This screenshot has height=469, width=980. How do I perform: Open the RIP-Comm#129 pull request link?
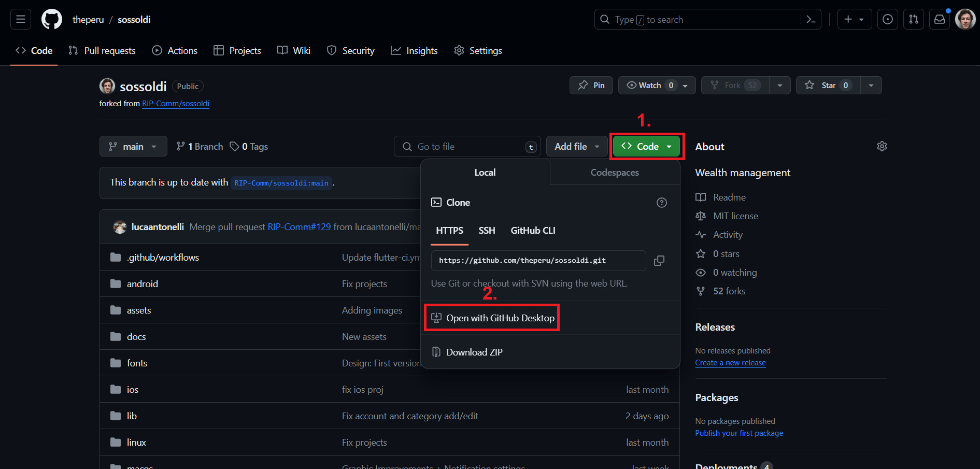tap(299, 227)
